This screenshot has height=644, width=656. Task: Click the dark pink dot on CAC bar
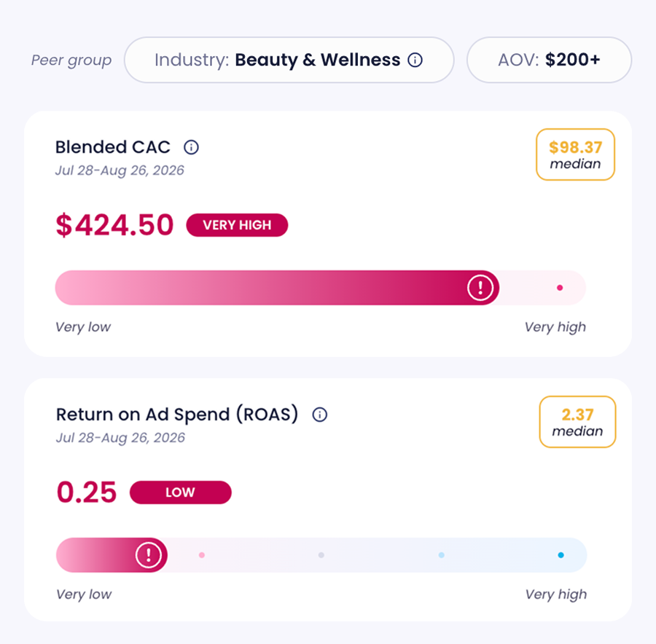click(x=560, y=288)
